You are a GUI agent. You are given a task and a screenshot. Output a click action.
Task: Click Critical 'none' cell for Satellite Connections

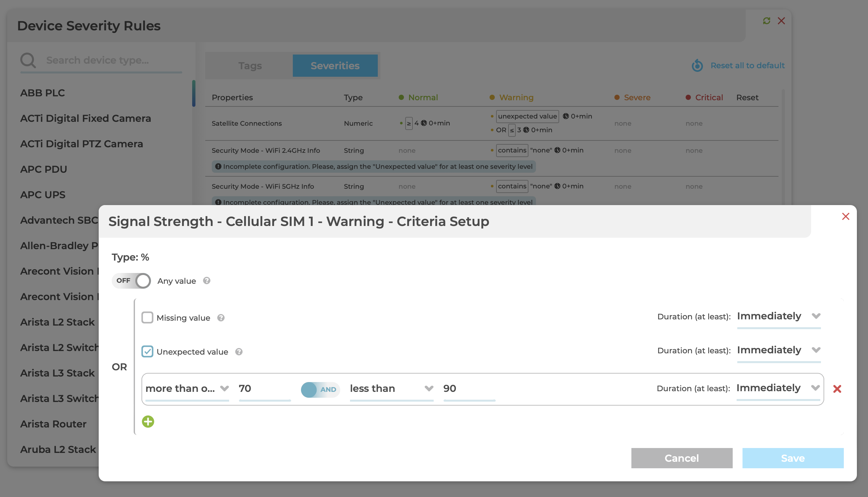click(x=694, y=123)
